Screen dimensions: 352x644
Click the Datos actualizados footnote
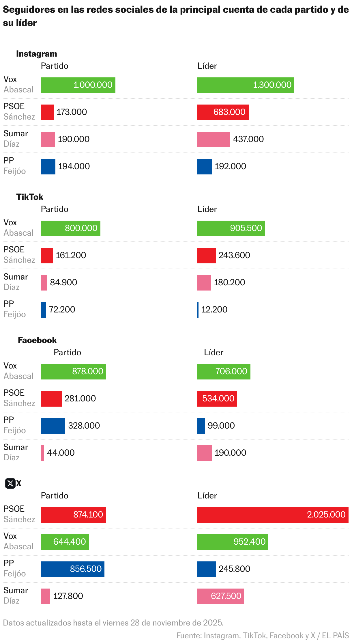pyautogui.click(x=113, y=622)
